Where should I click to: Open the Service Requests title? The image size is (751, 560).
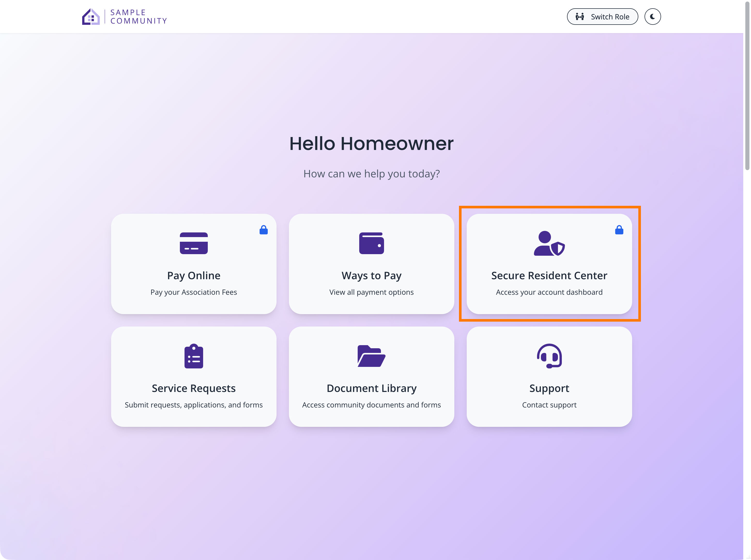click(x=194, y=388)
